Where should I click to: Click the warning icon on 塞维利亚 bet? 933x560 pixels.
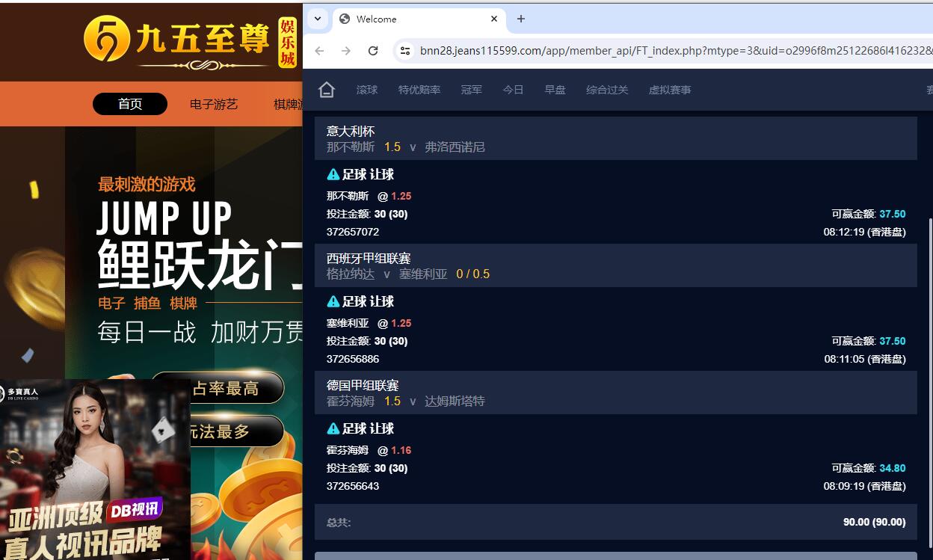click(333, 301)
